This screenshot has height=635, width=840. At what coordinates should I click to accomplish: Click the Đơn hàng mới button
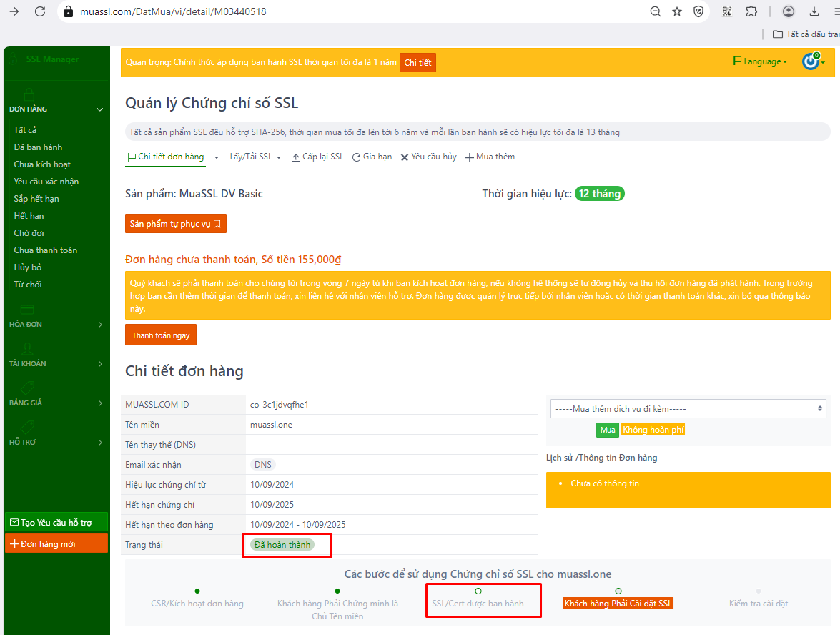click(x=56, y=544)
